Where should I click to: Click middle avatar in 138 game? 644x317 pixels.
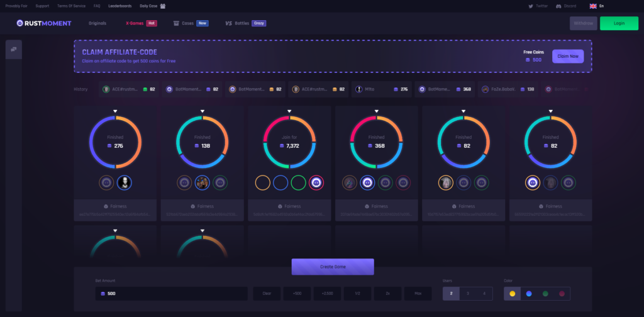click(202, 183)
